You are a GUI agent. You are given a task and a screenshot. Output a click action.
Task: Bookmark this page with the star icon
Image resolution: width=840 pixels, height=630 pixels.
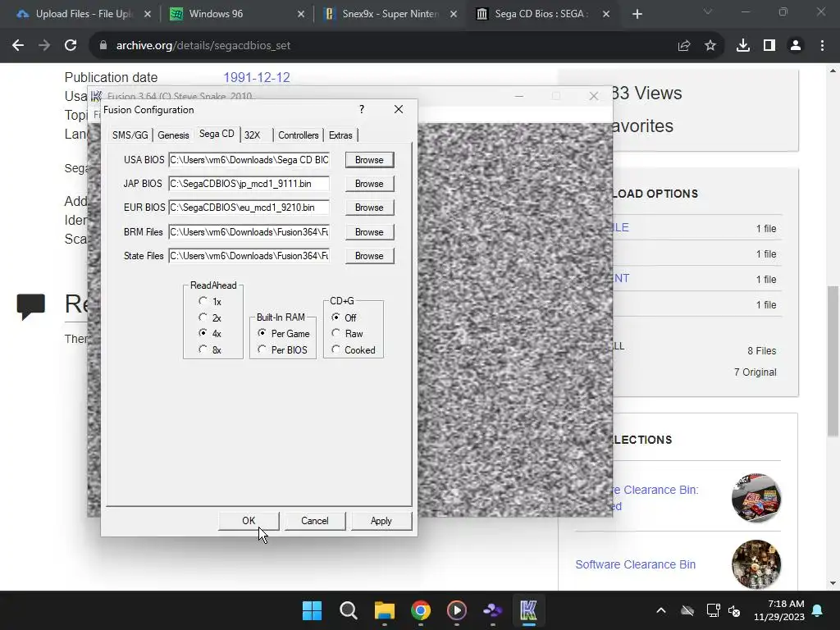(x=710, y=46)
